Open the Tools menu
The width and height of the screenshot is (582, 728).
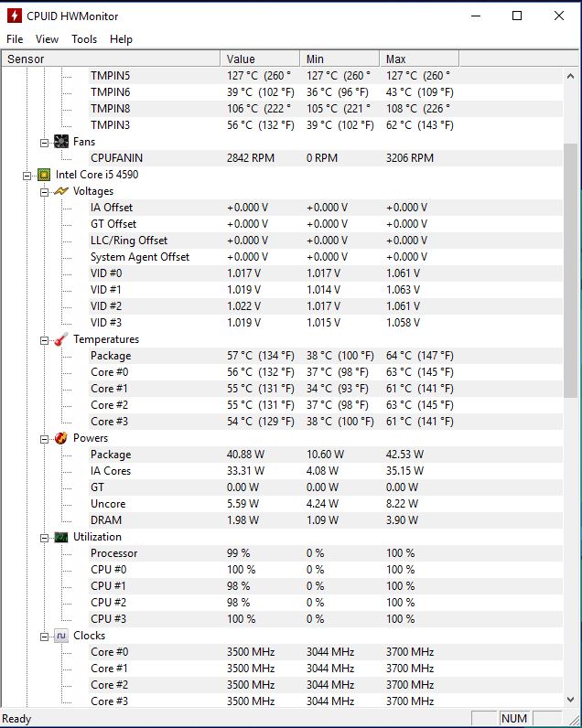84,39
